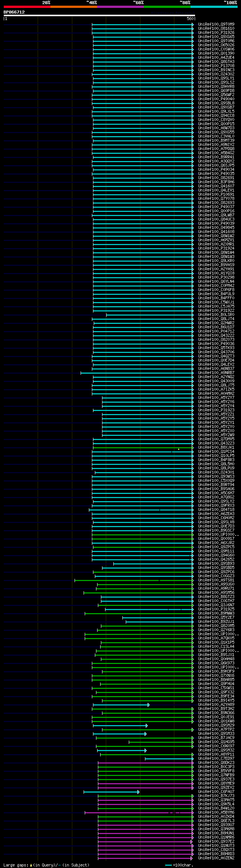The height and width of the screenshot is (868, 241).
Task: Select the label UniRef100_C8YQV0
Action: pyautogui.click(x=216, y=120)
